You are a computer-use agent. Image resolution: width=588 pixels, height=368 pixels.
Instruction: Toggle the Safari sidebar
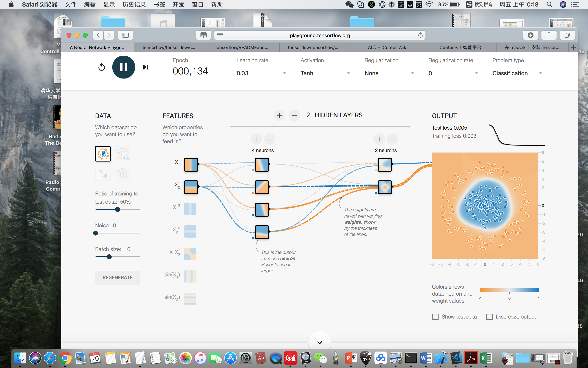pyautogui.click(x=125, y=35)
